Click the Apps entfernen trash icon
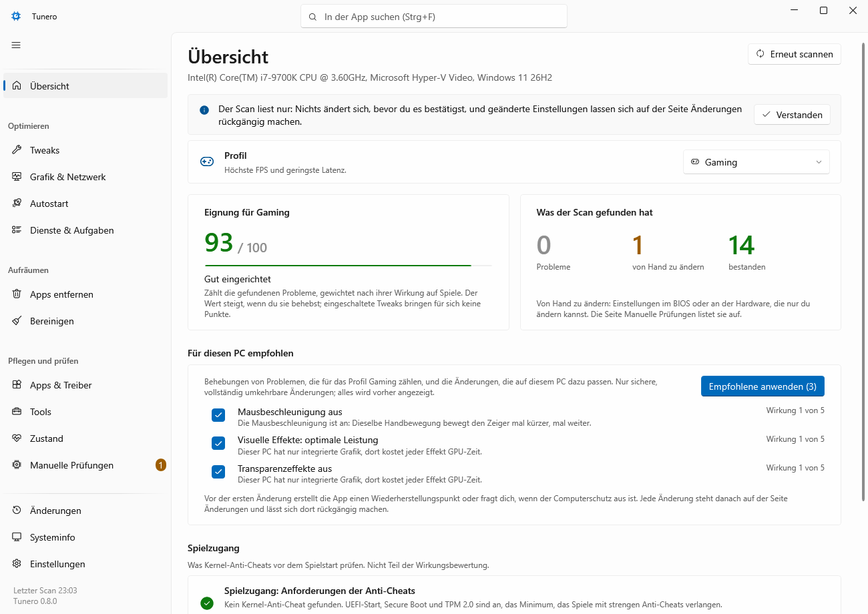Screen dimensions: 868x614 click(x=17, y=294)
